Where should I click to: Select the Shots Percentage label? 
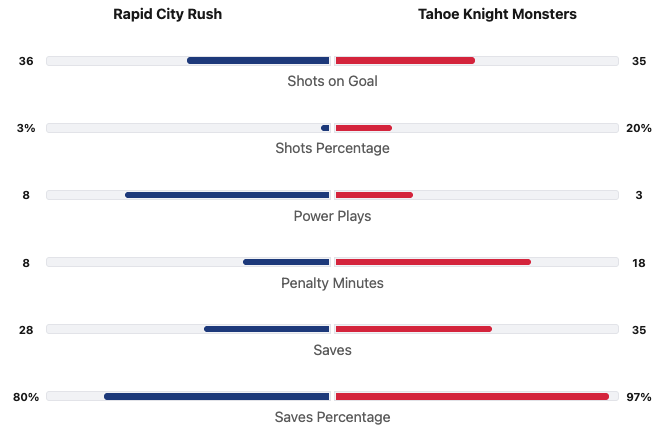(x=332, y=148)
